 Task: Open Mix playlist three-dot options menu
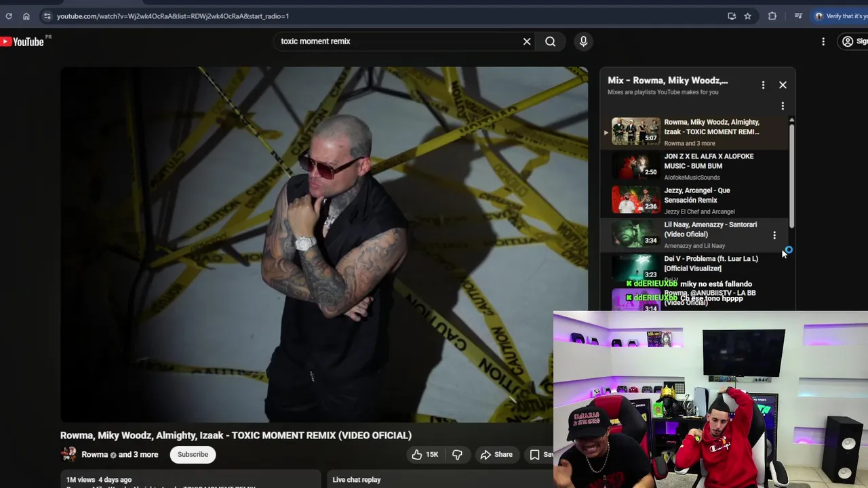763,85
